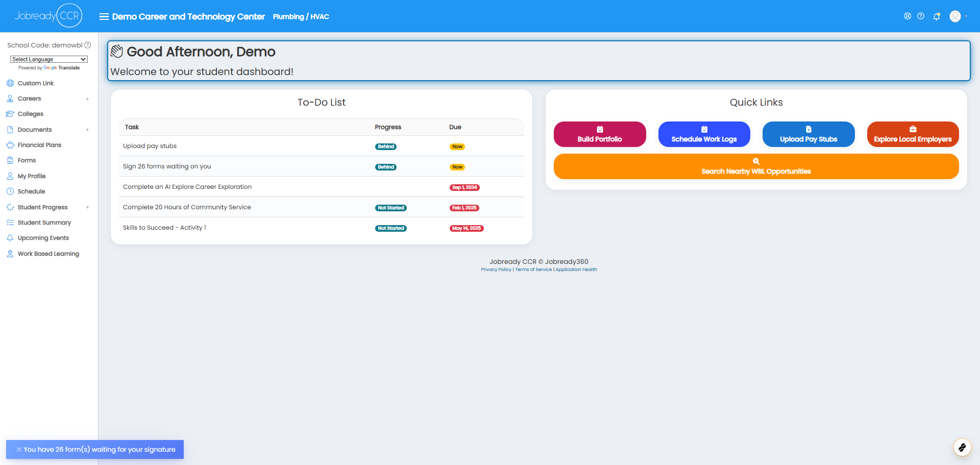
Task: Click the Upload pay stubs task
Action: [150, 146]
